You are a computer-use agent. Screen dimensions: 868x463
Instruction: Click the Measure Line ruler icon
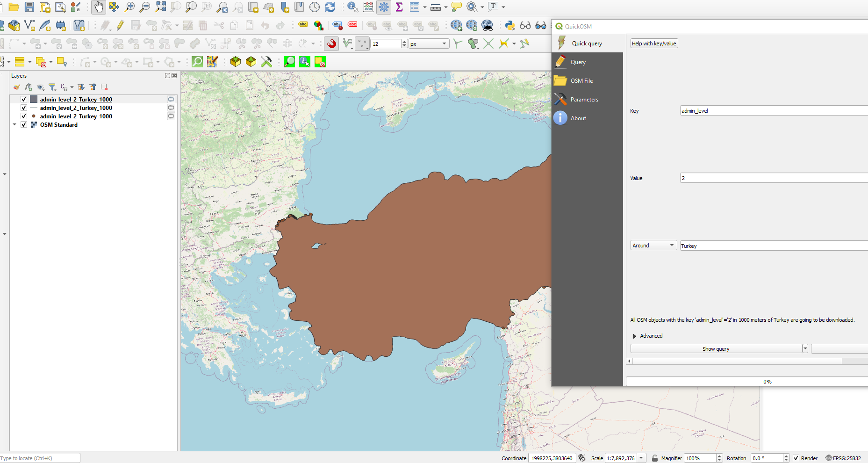click(435, 7)
